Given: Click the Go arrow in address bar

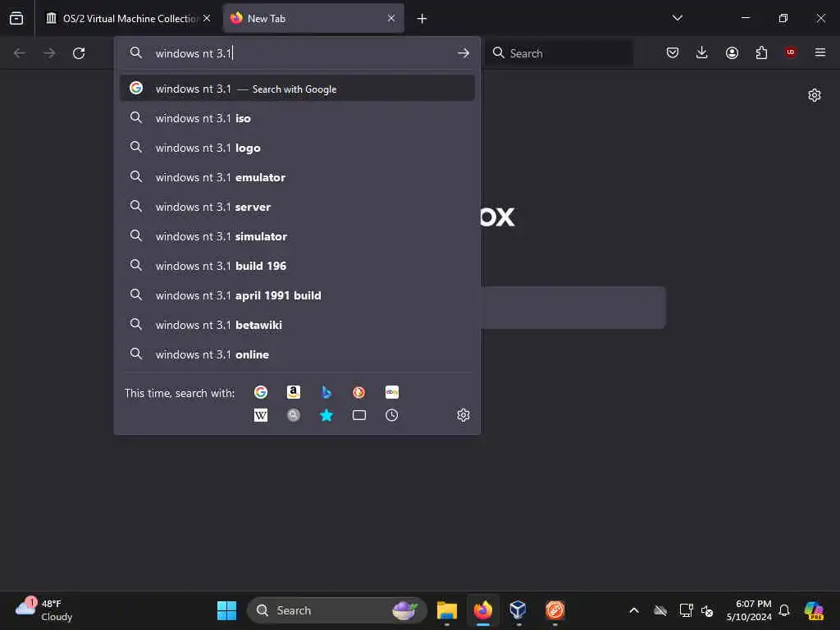Looking at the screenshot, I should (x=463, y=53).
